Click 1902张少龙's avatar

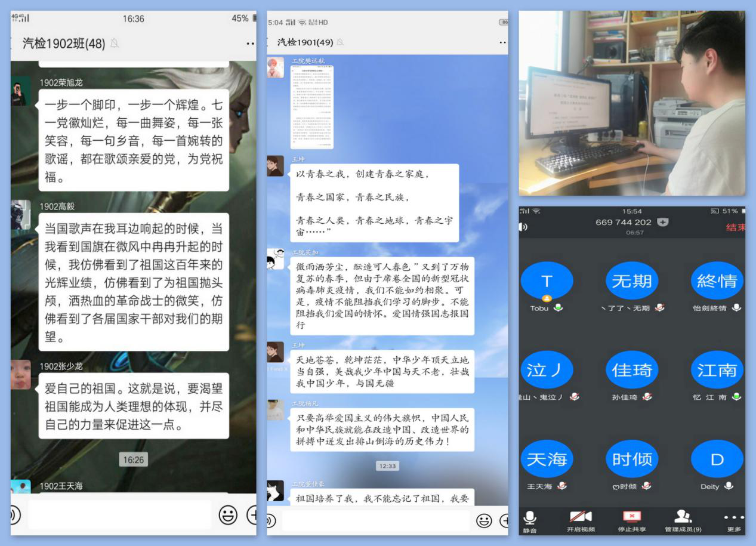[x=20, y=374]
